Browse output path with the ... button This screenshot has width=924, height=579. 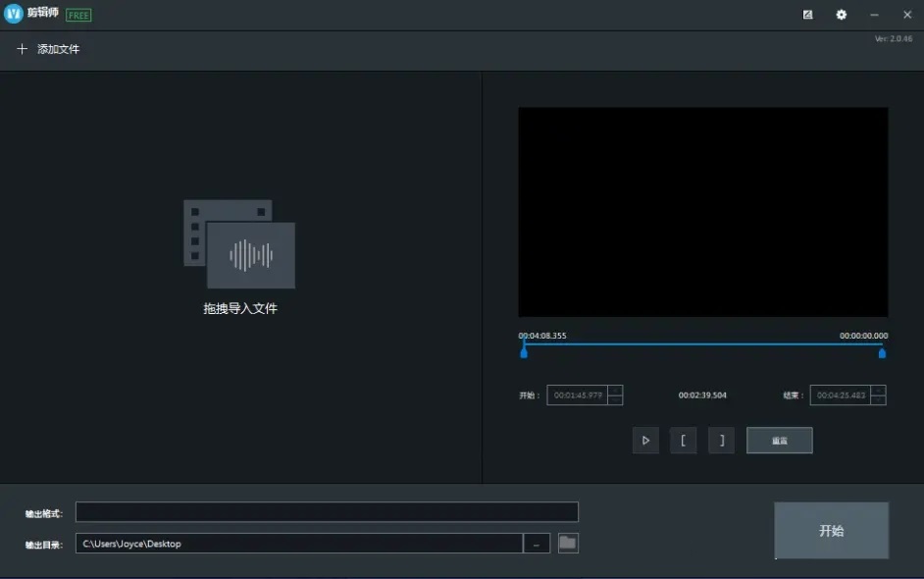tap(538, 543)
